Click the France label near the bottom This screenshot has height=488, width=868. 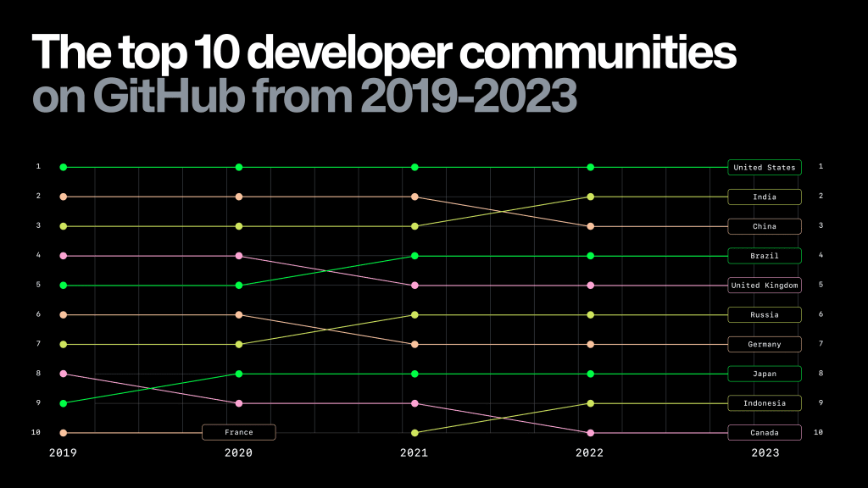(x=238, y=432)
